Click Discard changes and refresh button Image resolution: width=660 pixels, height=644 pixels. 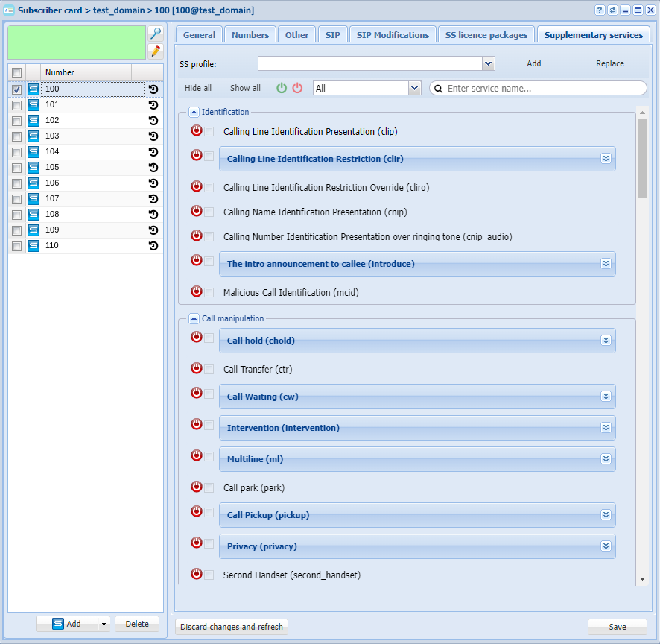tap(232, 627)
